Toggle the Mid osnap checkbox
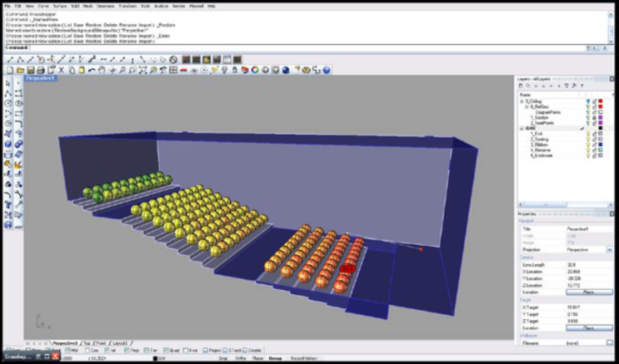Image resolution: width=619 pixels, height=364 pixels. pos(67,350)
